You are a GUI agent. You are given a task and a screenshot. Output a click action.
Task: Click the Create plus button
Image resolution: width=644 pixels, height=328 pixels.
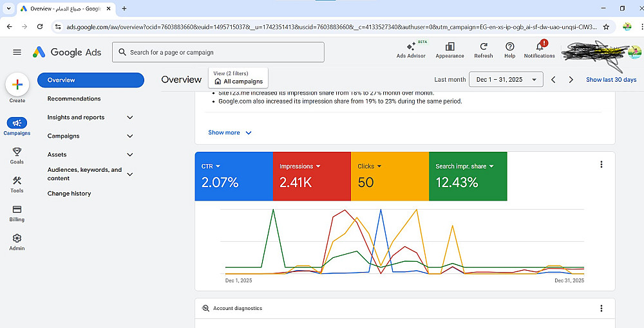coord(17,84)
